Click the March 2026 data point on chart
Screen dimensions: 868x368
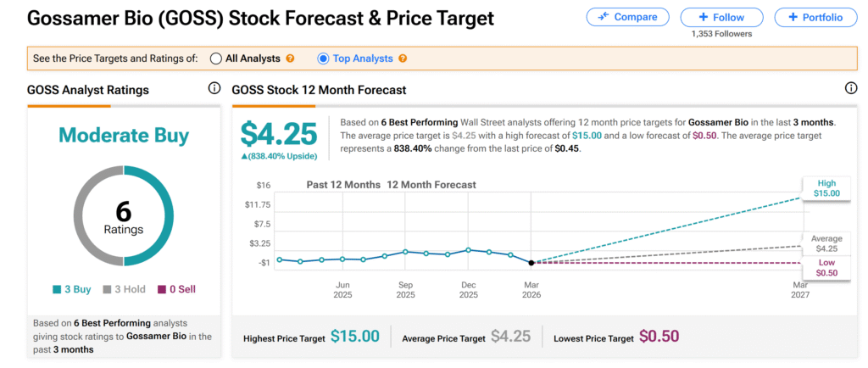click(x=531, y=263)
